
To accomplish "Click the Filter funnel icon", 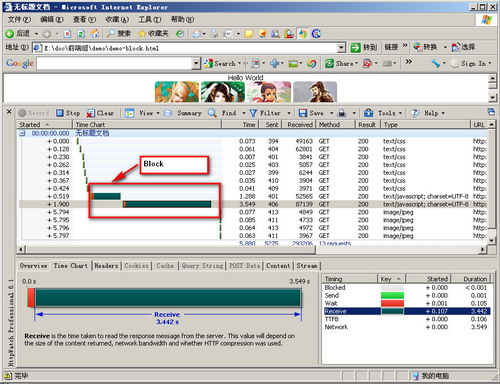I will tap(253, 113).
